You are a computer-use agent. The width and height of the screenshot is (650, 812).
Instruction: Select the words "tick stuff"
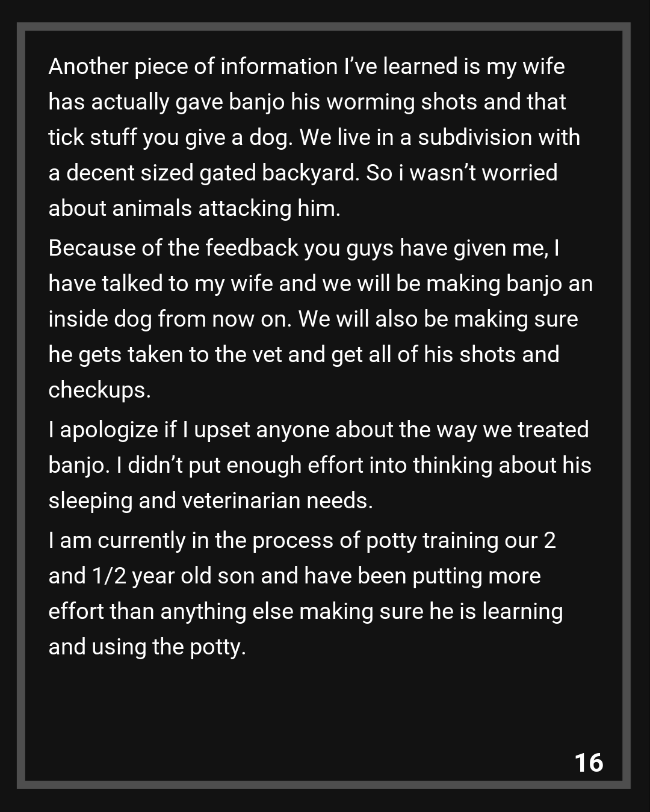coord(93,137)
